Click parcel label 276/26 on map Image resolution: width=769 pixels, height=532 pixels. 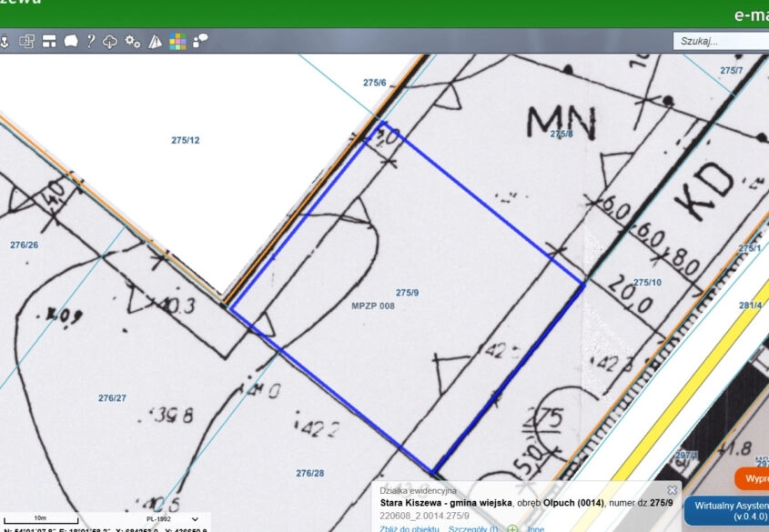pos(24,245)
